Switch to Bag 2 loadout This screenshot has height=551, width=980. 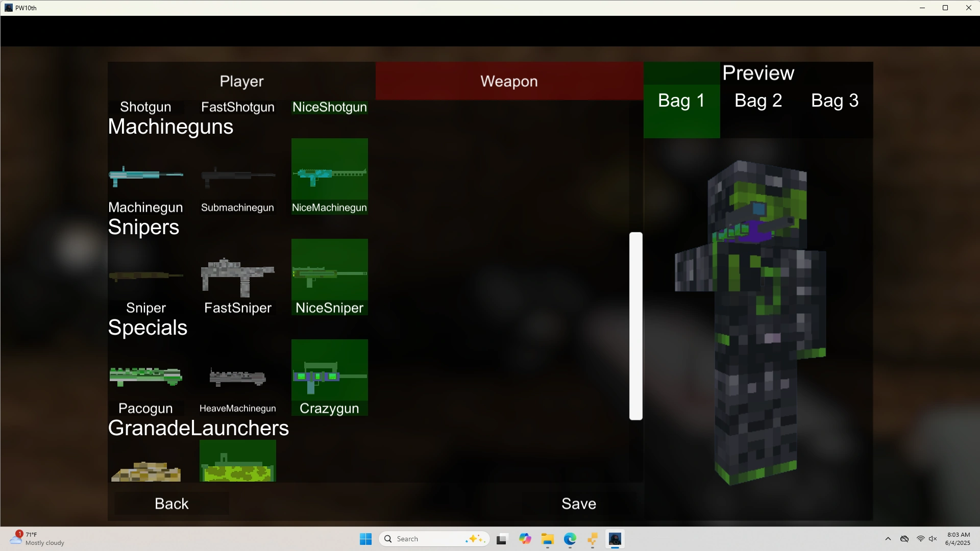758,101
